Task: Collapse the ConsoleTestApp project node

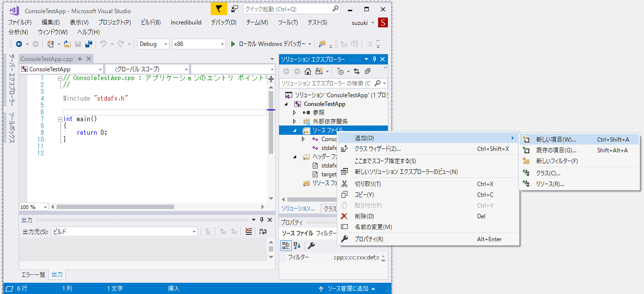Action: (x=286, y=104)
